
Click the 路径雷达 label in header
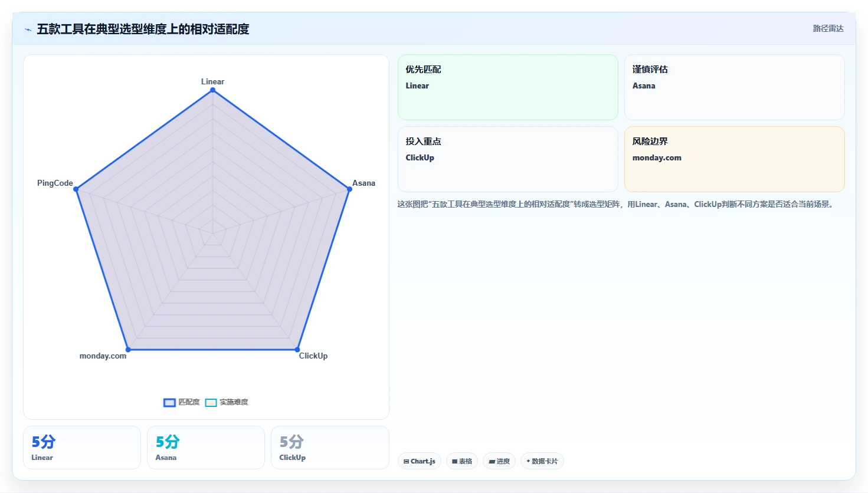tap(828, 28)
